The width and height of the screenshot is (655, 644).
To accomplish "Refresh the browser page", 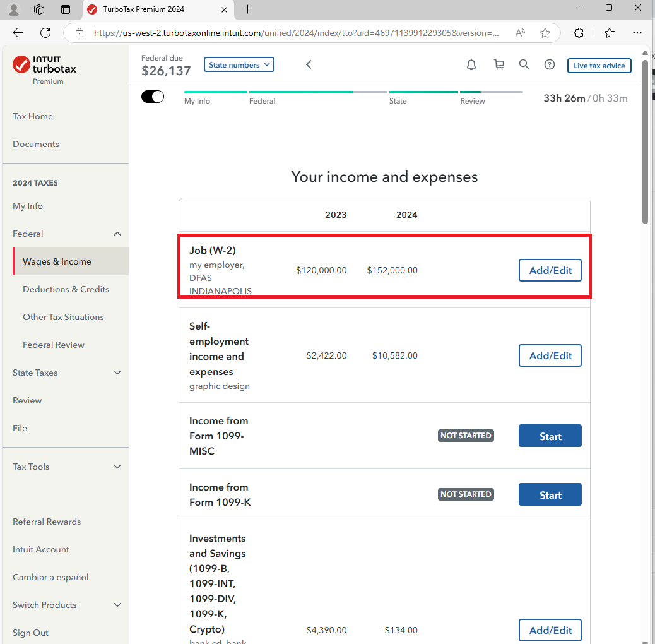I will point(45,33).
